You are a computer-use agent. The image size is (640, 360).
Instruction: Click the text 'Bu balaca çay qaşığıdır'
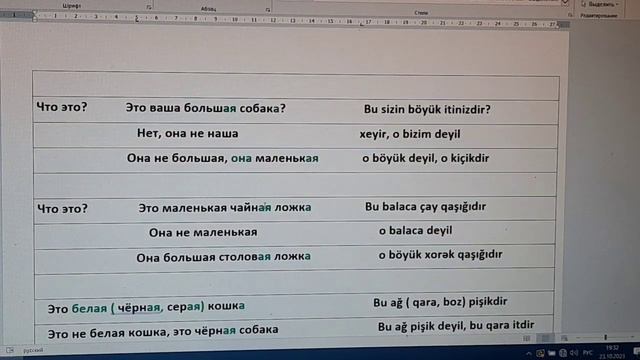tap(425, 207)
